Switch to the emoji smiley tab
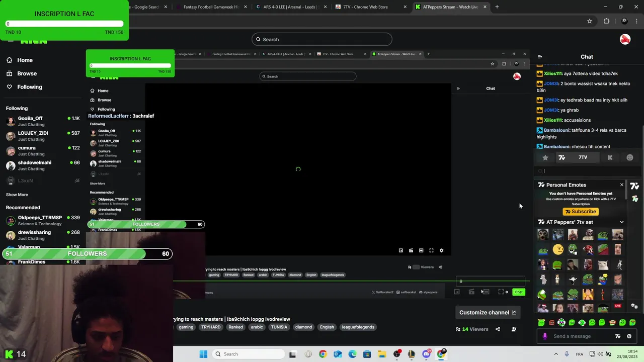The image size is (644, 362). tap(629, 157)
